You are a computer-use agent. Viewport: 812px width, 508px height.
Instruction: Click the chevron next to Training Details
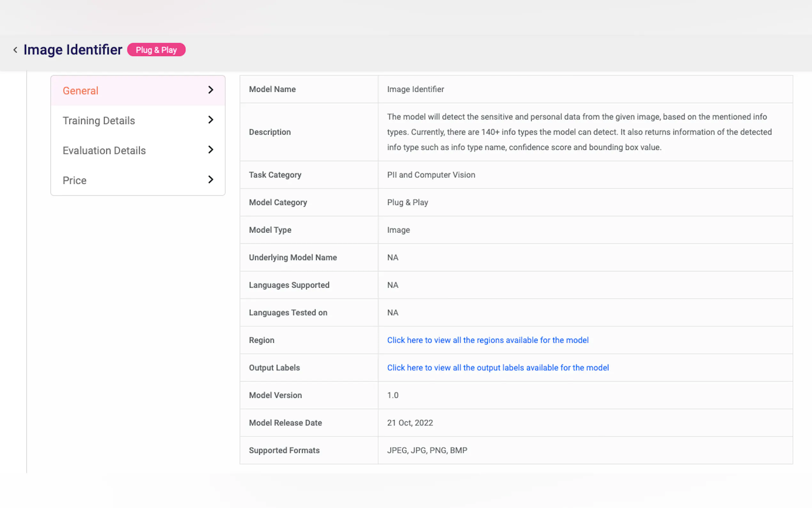click(210, 120)
